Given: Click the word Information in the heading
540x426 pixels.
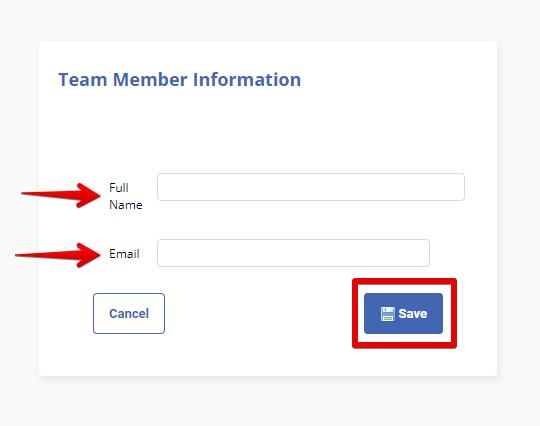Looking at the screenshot, I should point(247,80).
